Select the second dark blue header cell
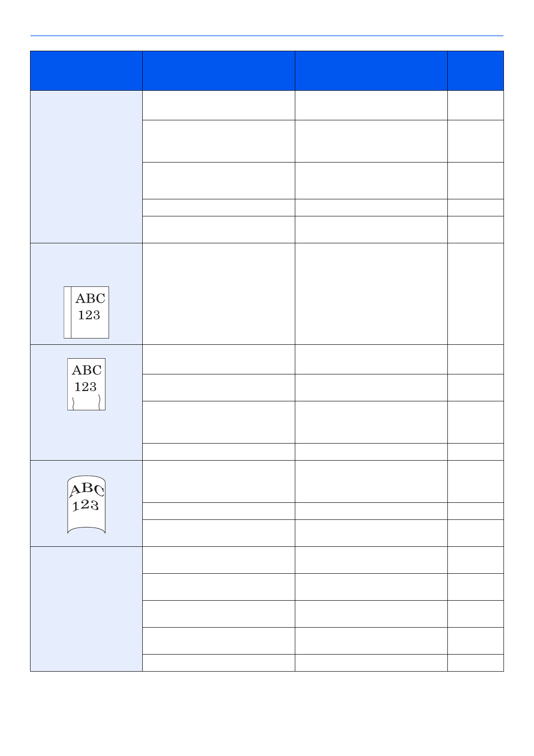 219,70
